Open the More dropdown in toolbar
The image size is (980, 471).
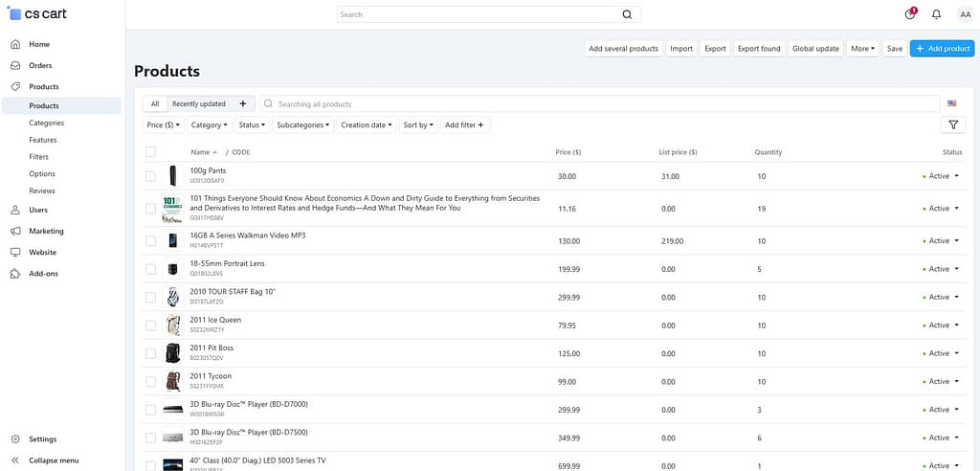[x=862, y=48]
